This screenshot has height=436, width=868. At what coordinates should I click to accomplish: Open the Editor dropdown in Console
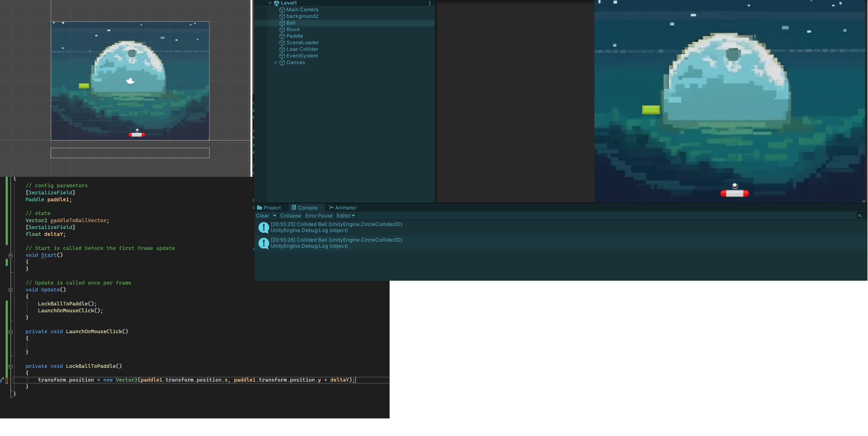(345, 216)
